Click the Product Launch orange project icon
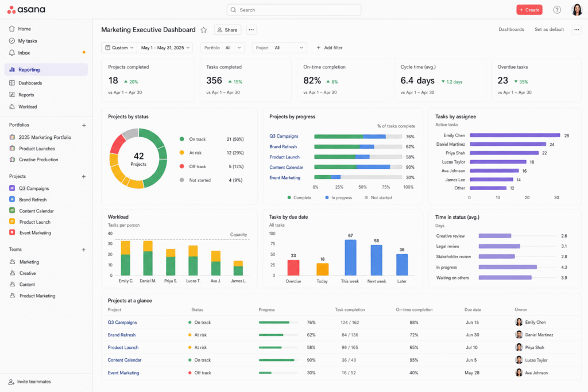This screenshot has width=588, height=392. pyautogui.click(x=12, y=222)
